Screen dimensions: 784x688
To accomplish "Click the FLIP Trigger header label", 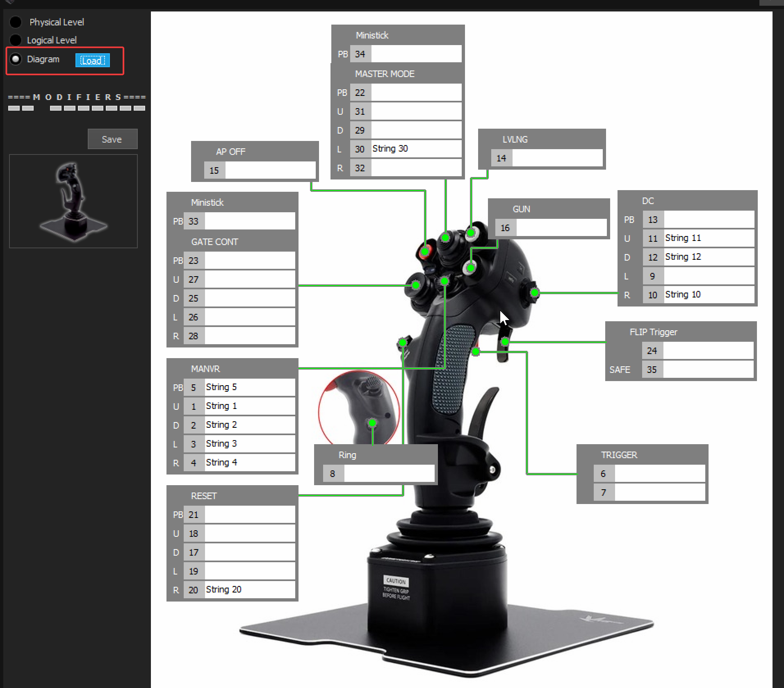I will point(654,332).
